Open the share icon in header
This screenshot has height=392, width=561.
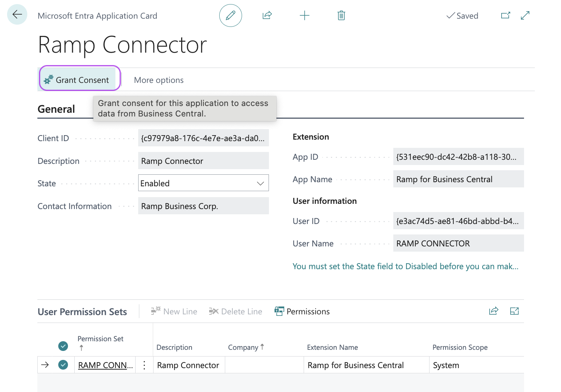point(267,15)
